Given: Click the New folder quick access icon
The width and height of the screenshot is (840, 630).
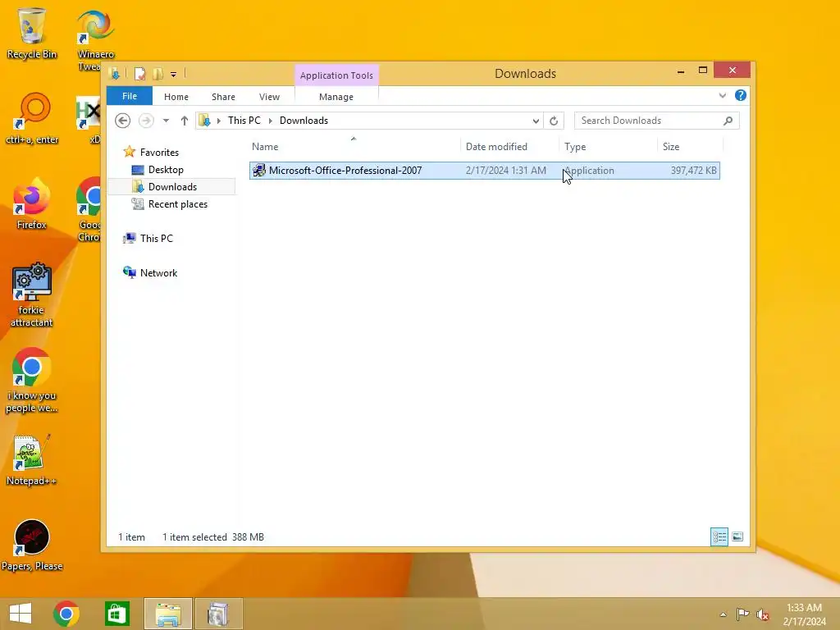Looking at the screenshot, I should [157, 74].
